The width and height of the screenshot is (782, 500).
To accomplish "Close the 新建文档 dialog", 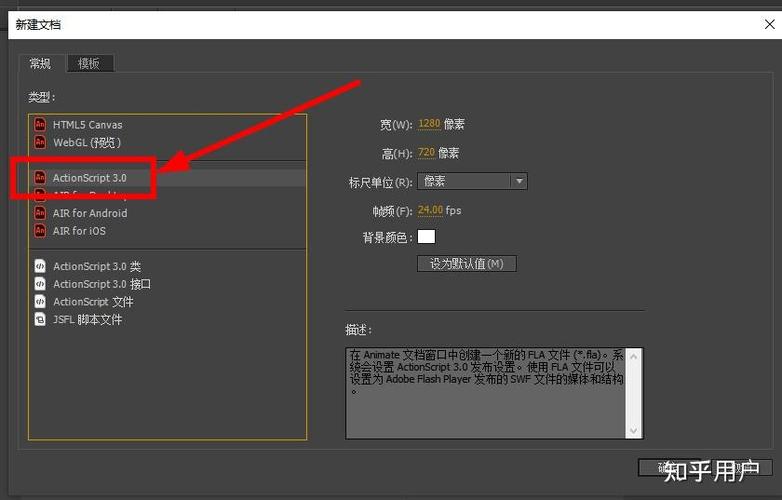I will [x=770, y=24].
